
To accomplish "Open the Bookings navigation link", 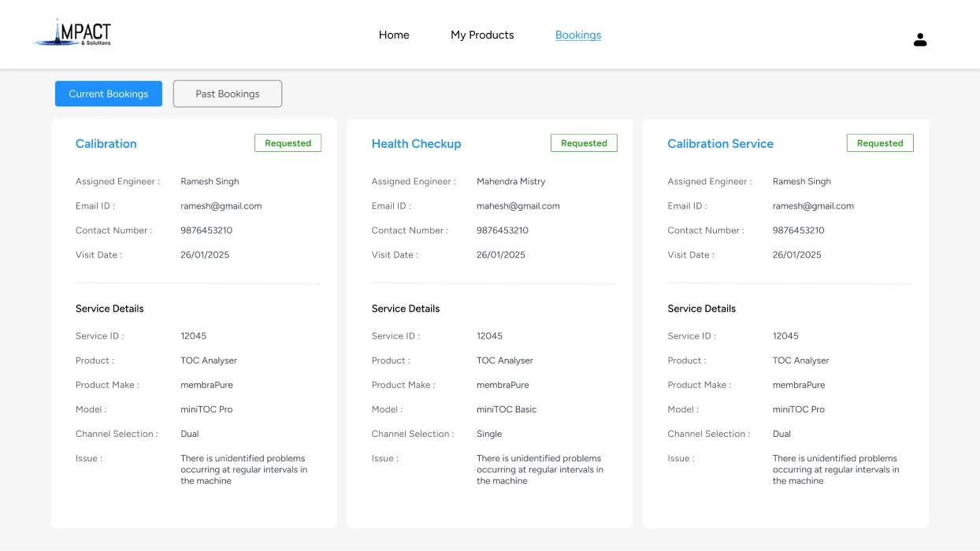I will click(578, 35).
